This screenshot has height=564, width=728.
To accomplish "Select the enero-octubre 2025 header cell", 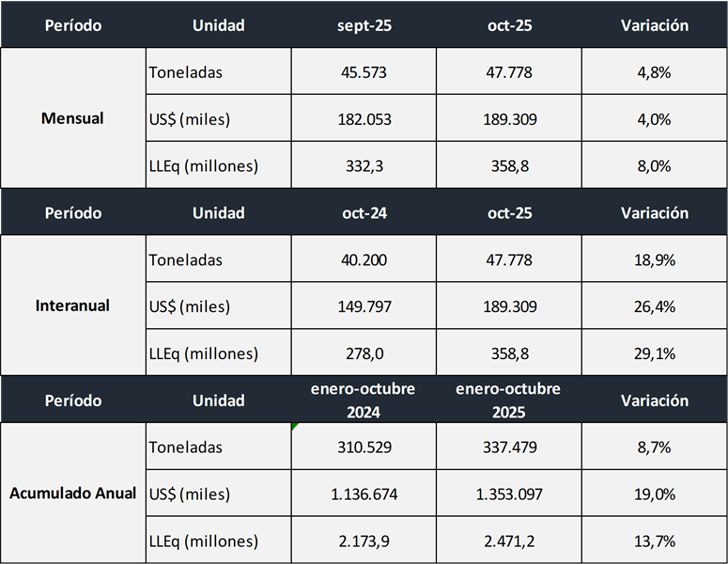I will click(x=508, y=399).
